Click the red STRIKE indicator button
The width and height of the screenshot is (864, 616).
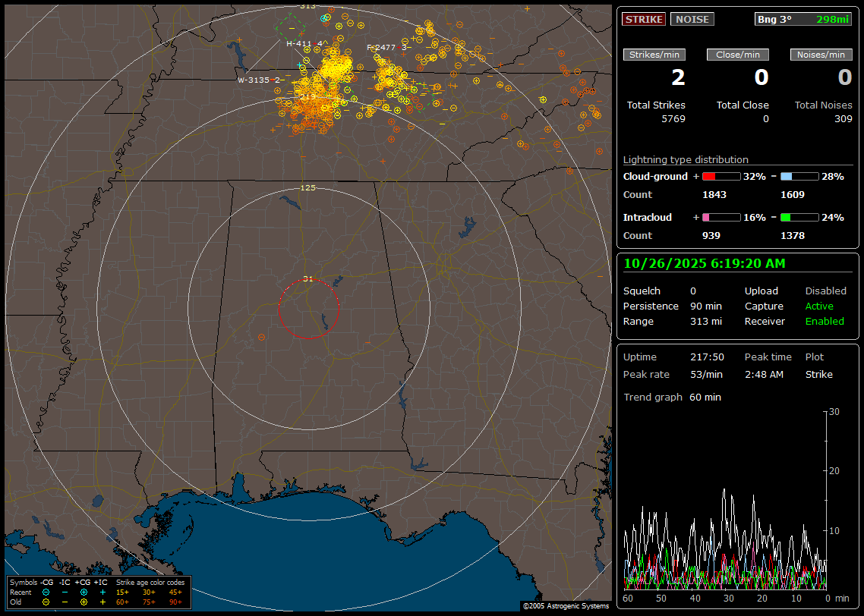644,19
